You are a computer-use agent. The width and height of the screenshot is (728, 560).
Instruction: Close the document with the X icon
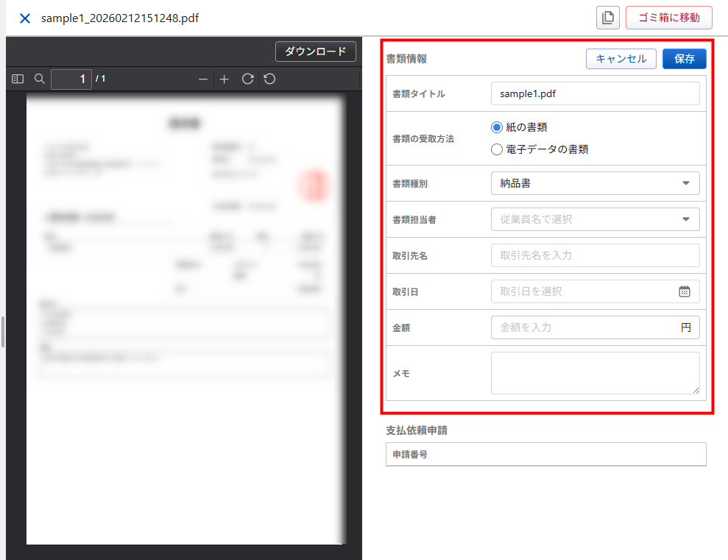click(x=25, y=18)
